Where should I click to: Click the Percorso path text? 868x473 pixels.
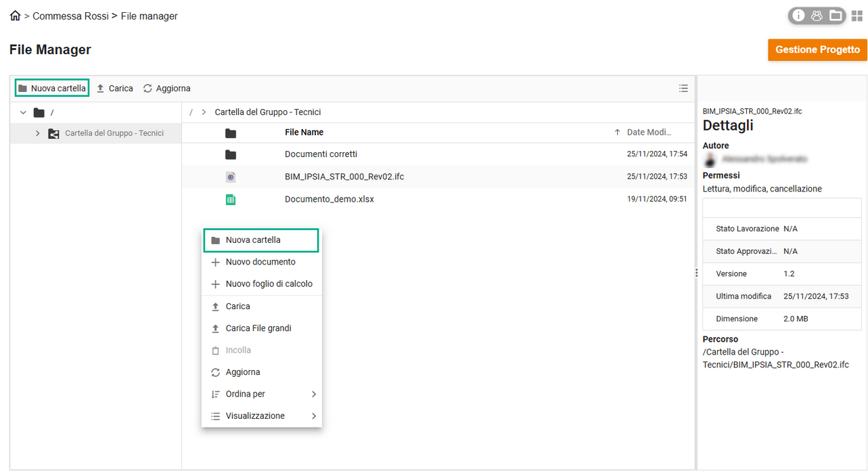776,359
